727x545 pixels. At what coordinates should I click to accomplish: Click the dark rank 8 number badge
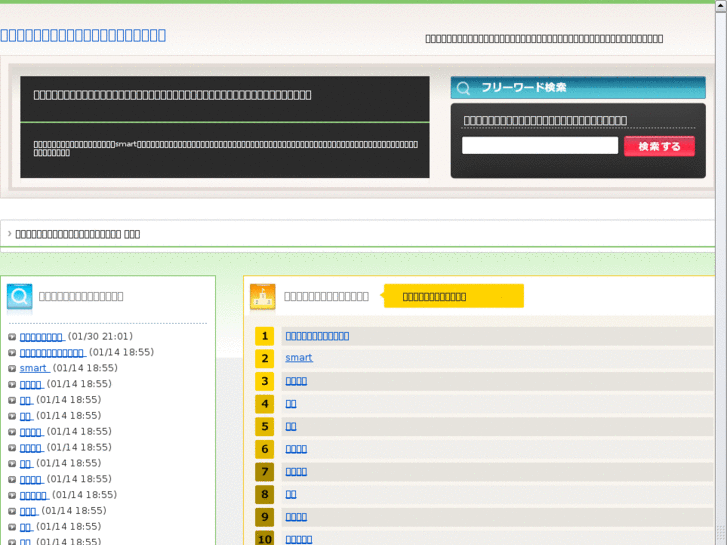264,494
